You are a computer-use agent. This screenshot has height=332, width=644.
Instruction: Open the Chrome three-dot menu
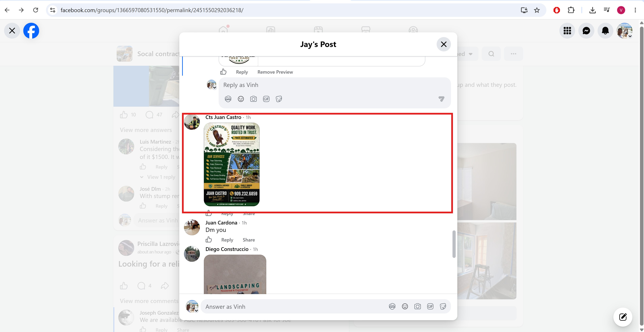pyautogui.click(x=635, y=10)
